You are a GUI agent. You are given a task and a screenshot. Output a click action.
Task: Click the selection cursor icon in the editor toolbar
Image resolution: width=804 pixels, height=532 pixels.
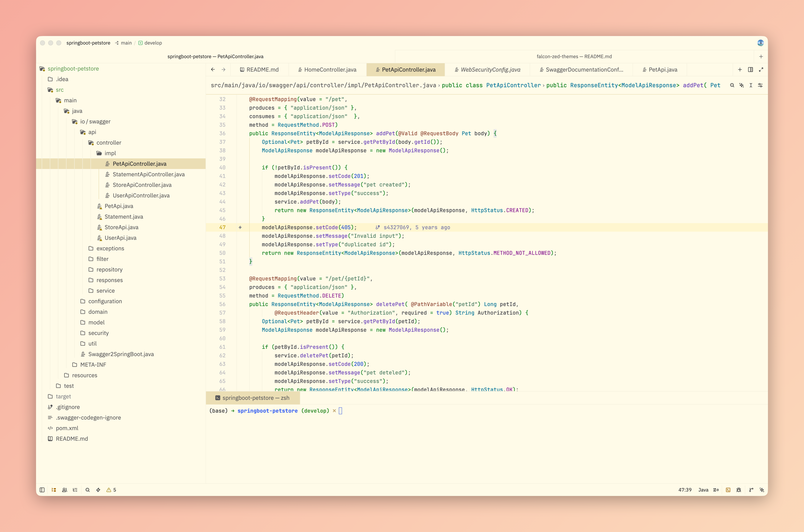click(x=751, y=85)
